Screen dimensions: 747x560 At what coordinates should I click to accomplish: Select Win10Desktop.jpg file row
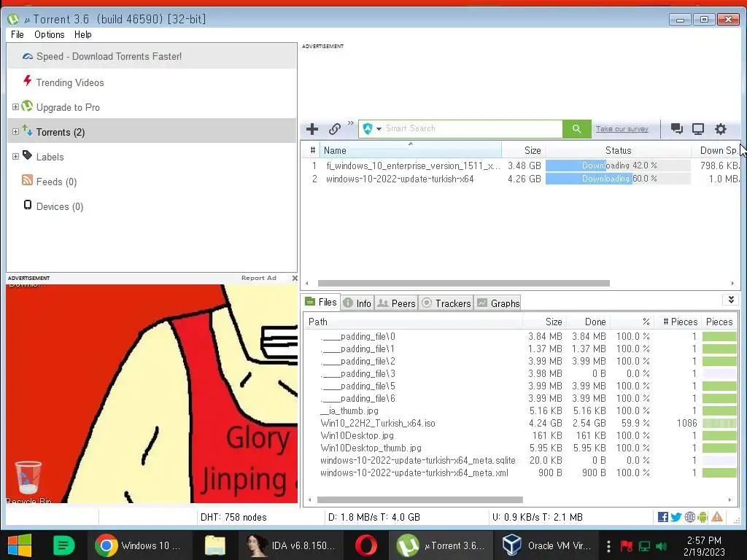pos(520,436)
